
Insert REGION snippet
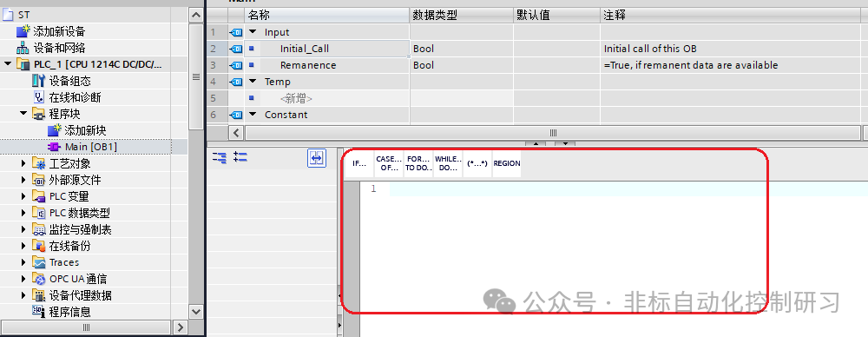507,163
